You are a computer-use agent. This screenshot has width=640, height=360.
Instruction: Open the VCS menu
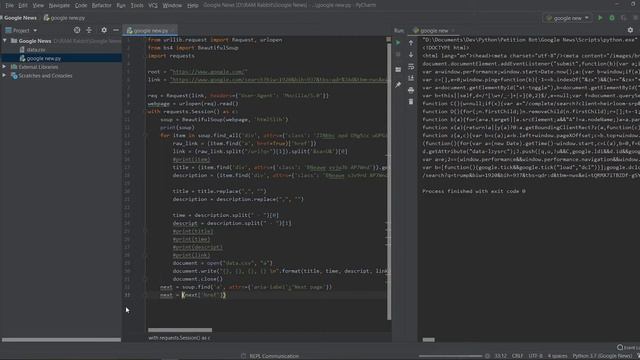(153, 5)
